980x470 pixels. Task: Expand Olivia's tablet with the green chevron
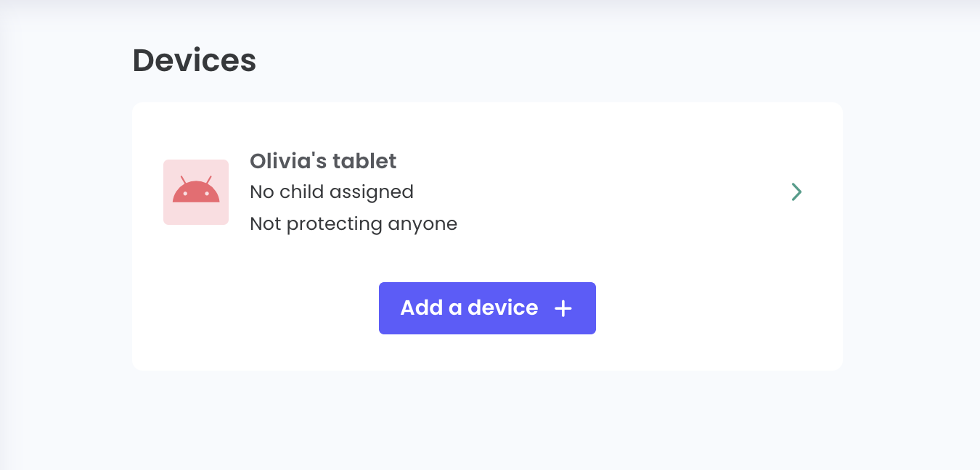[x=796, y=191]
